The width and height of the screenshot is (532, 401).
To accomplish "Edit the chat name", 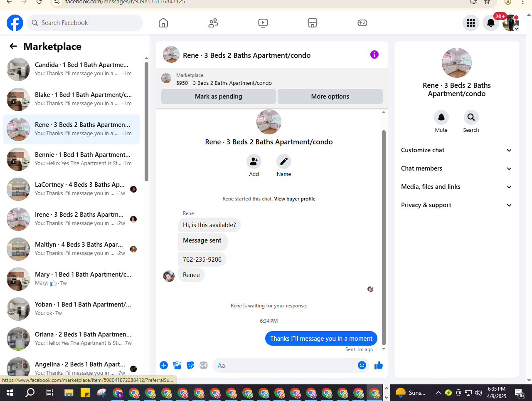I will click(284, 161).
